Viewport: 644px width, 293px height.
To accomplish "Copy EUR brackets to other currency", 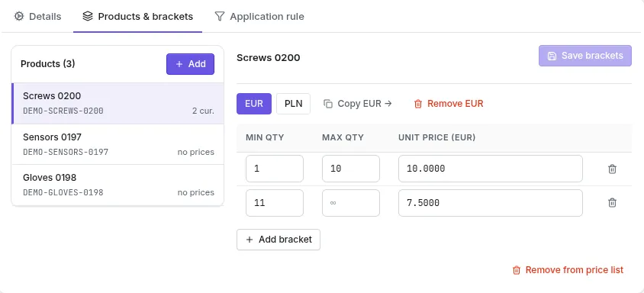I will tap(358, 104).
